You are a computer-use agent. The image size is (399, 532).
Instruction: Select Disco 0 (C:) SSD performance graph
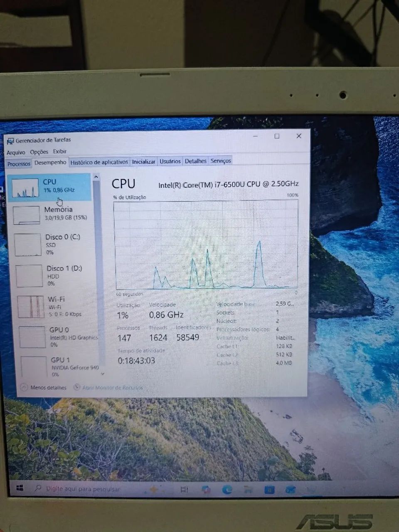pos(54,244)
